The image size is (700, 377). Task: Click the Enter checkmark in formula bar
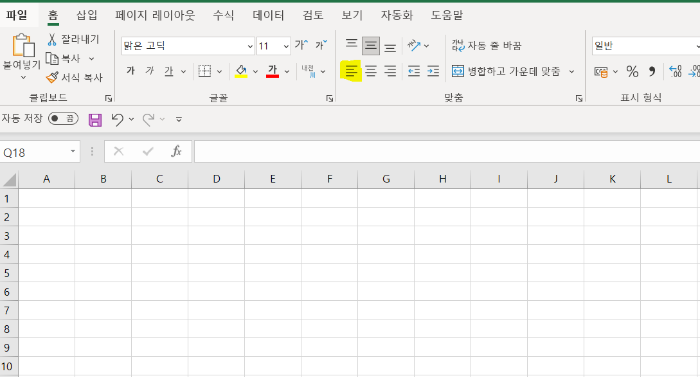click(x=148, y=152)
